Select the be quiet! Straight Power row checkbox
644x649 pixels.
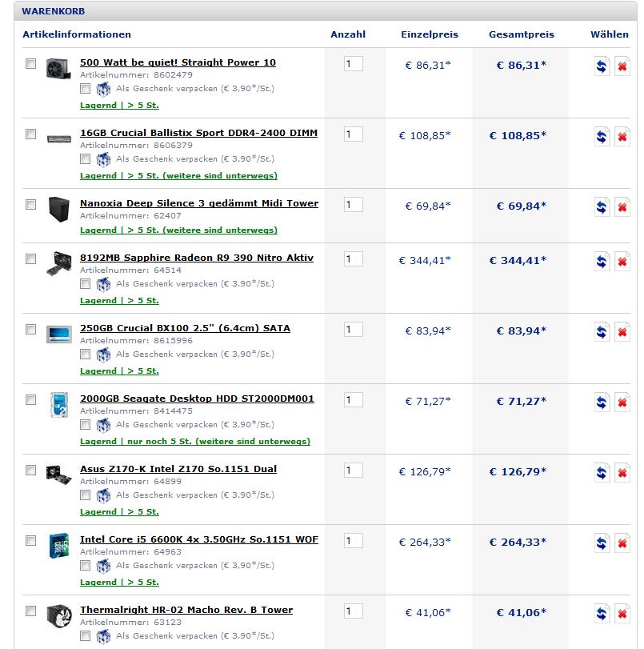coord(30,64)
